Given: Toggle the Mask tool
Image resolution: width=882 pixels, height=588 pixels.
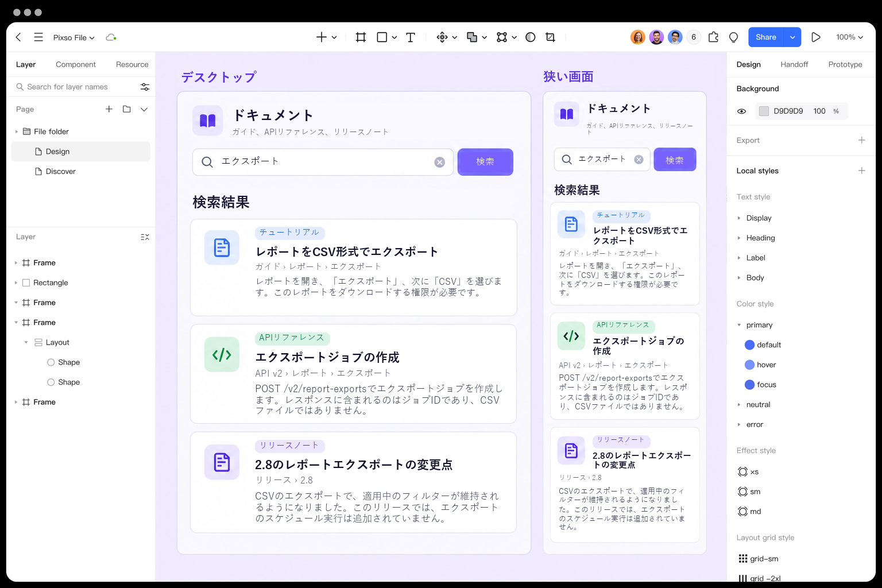Looking at the screenshot, I should [x=531, y=37].
